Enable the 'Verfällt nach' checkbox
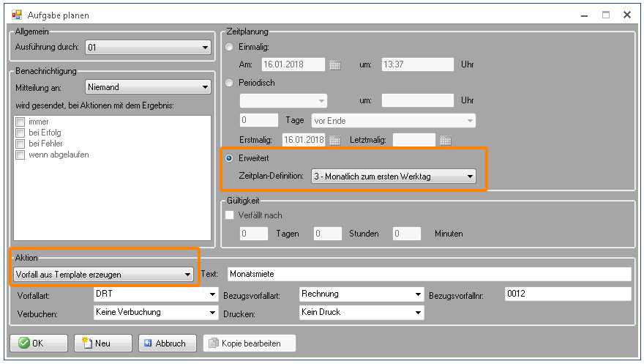Viewport: 644px width, 364px height. pyautogui.click(x=231, y=215)
